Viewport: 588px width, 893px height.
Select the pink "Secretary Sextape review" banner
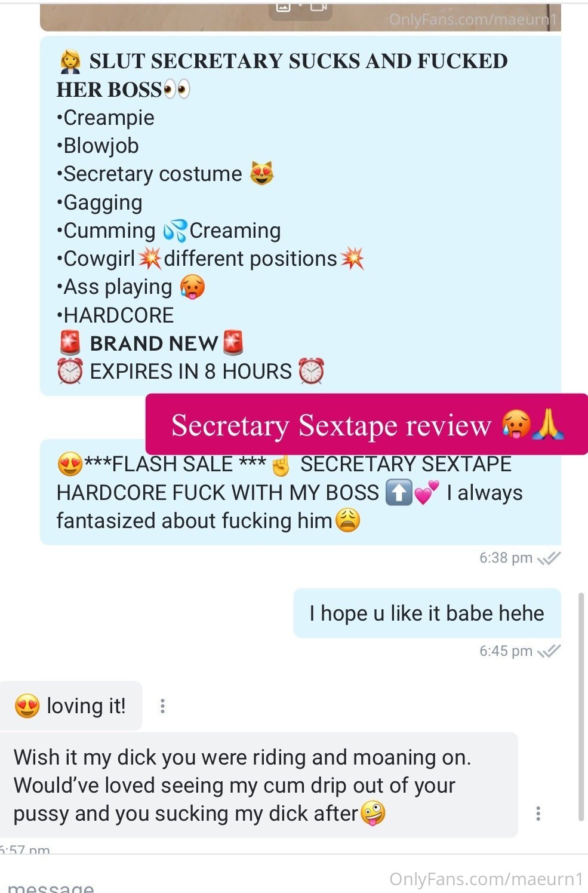pos(367,424)
